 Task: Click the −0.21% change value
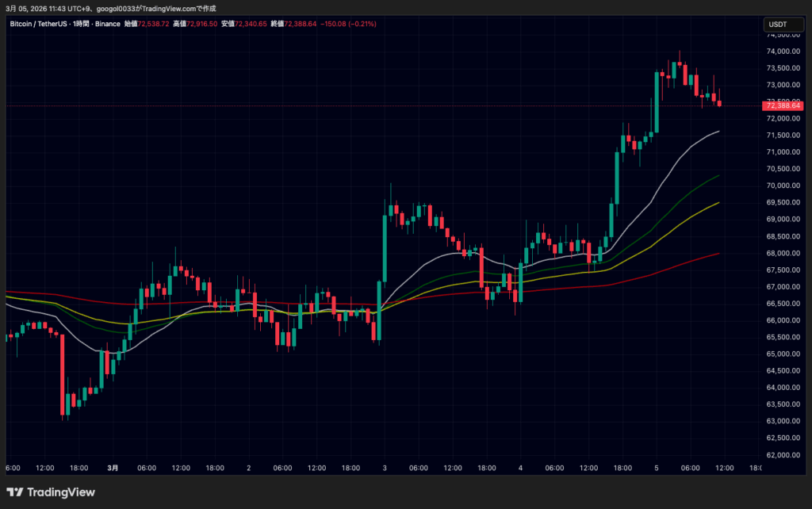[x=361, y=24]
